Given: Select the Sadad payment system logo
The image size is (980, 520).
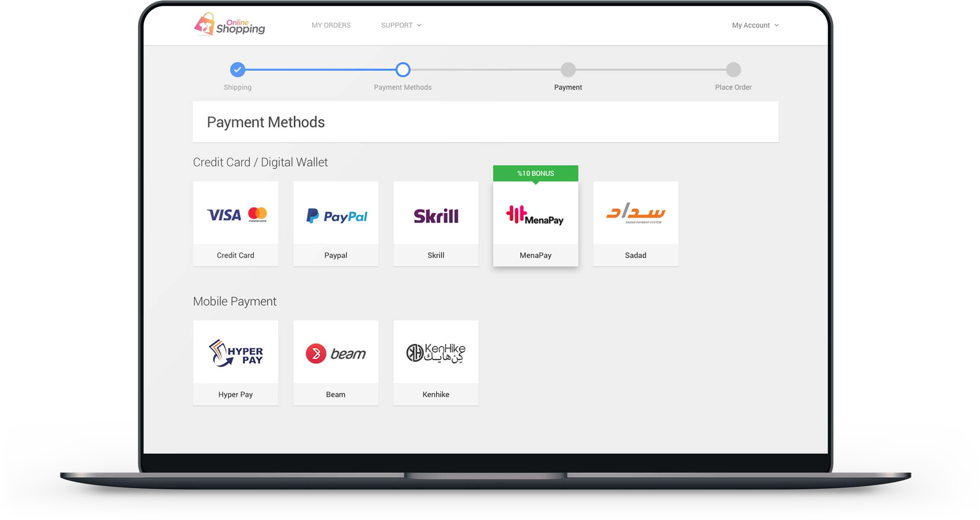Looking at the screenshot, I should coord(636,213).
